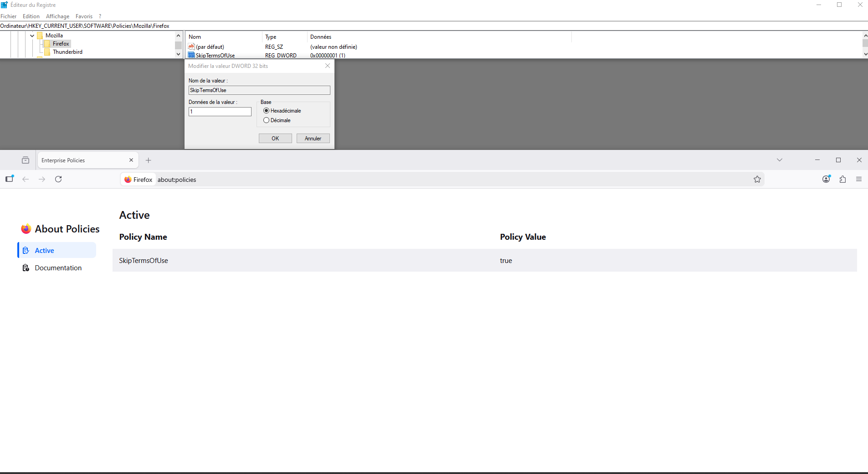Maximize the Firefox window
This screenshot has height=474, width=868.
coord(838,160)
